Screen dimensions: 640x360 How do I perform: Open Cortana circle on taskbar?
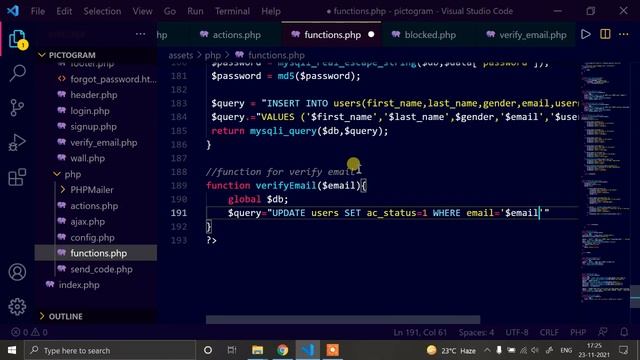(208, 350)
